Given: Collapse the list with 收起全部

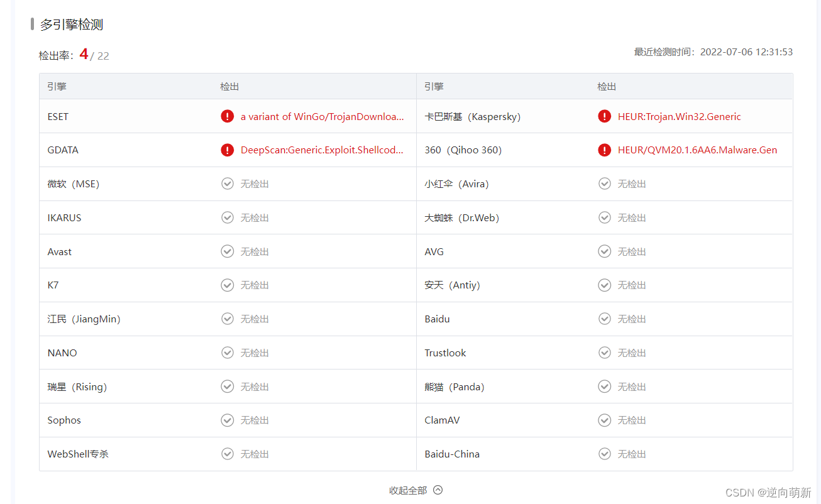Looking at the screenshot, I should pos(416,490).
